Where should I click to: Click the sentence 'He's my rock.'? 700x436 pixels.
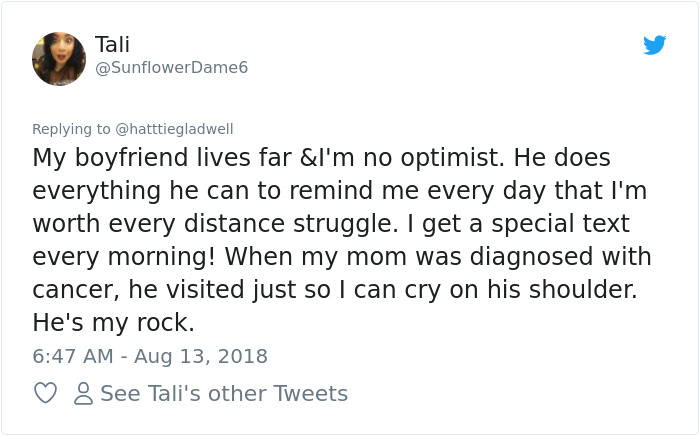click(x=113, y=323)
